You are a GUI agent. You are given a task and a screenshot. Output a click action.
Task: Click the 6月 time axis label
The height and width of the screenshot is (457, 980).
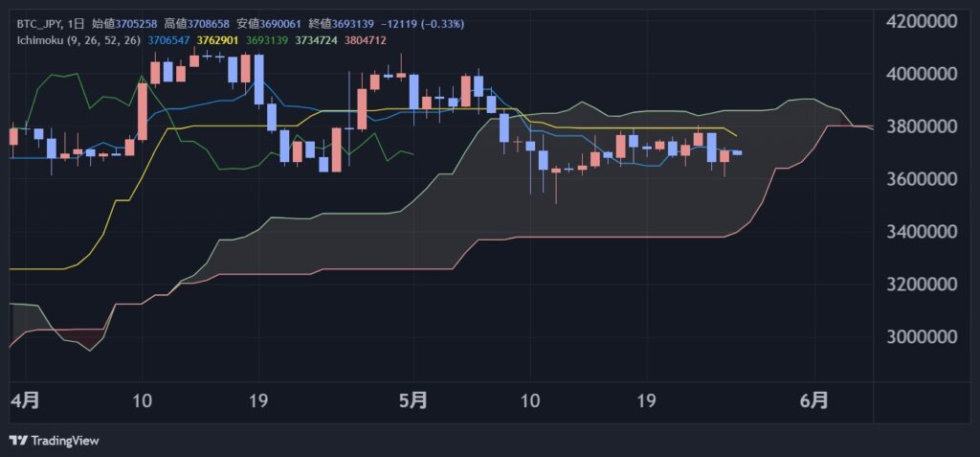pyautogui.click(x=814, y=400)
